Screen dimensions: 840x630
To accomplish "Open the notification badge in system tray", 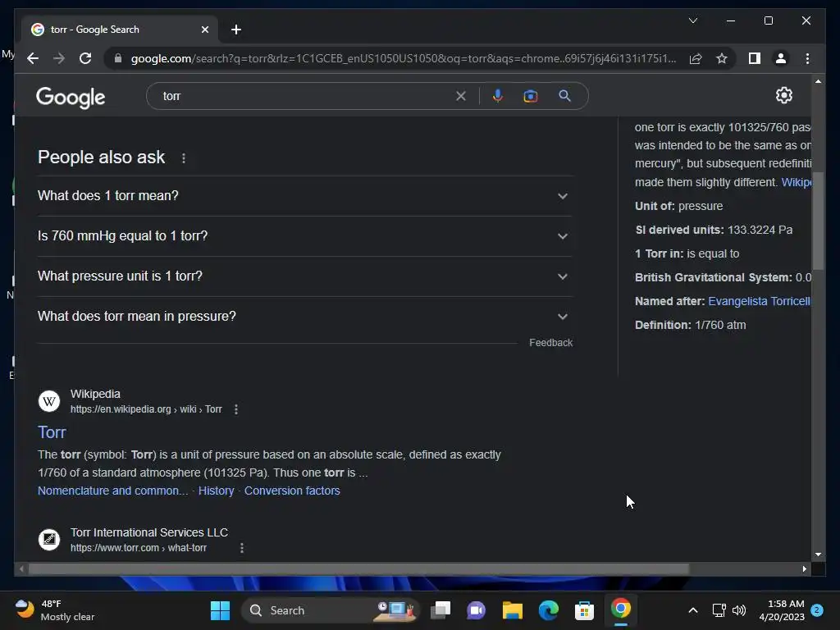I will [x=817, y=610].
